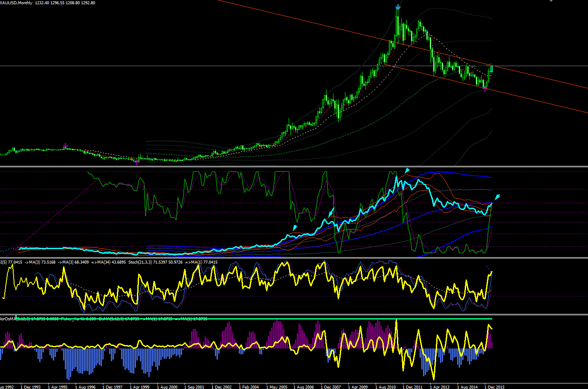The height and width of the screenshot is (389, 588).
Task: Click the ->MA(3) 73.5168 label
Action: [40, 262]
